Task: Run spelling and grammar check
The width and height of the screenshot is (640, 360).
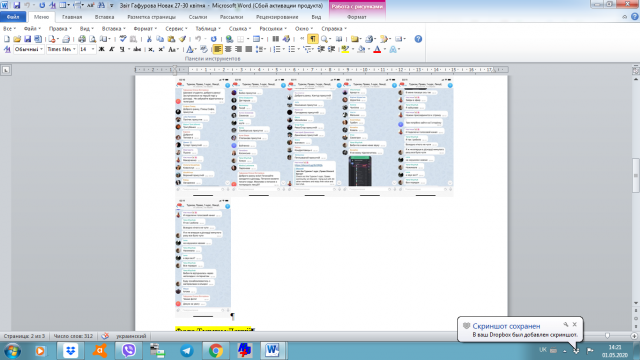Action: tap(123, 39)
